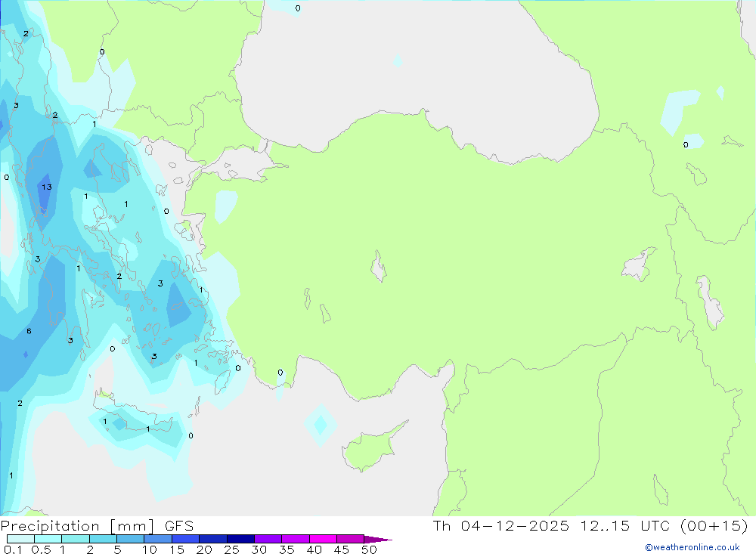Click the legend value '50'

[369, 549]
